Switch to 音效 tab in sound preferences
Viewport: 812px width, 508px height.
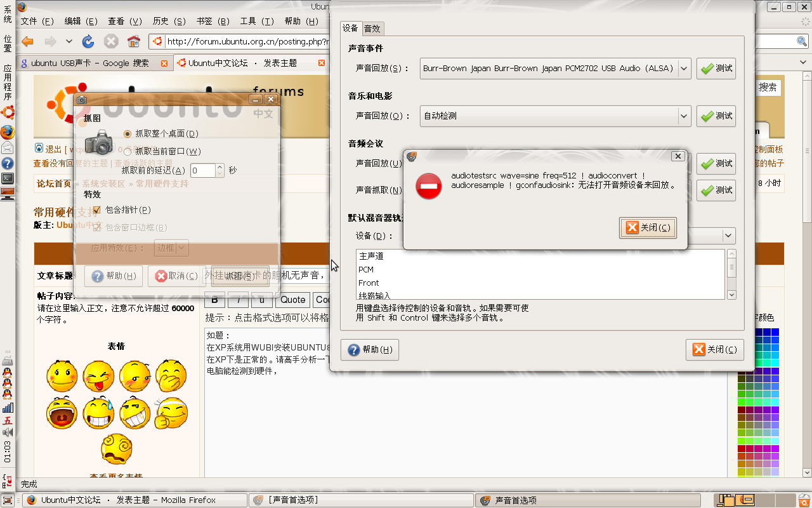click(372, 29)
